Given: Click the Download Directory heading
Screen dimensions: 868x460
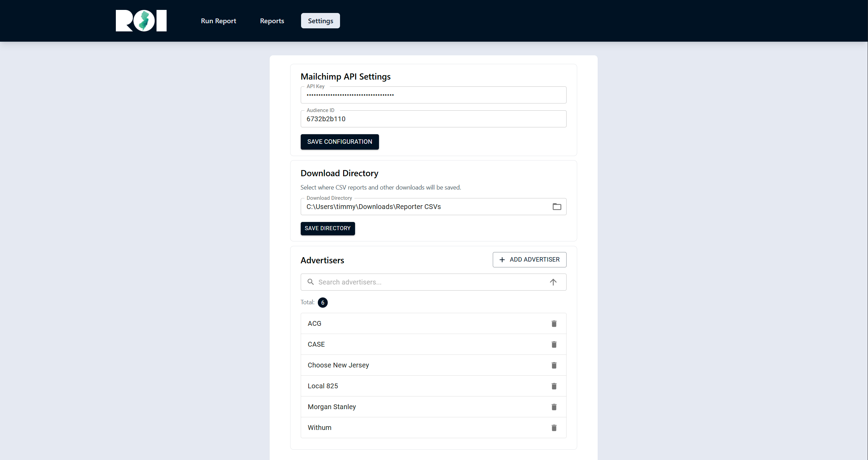Looking at the screenshot, I should [x=339, y=173].
